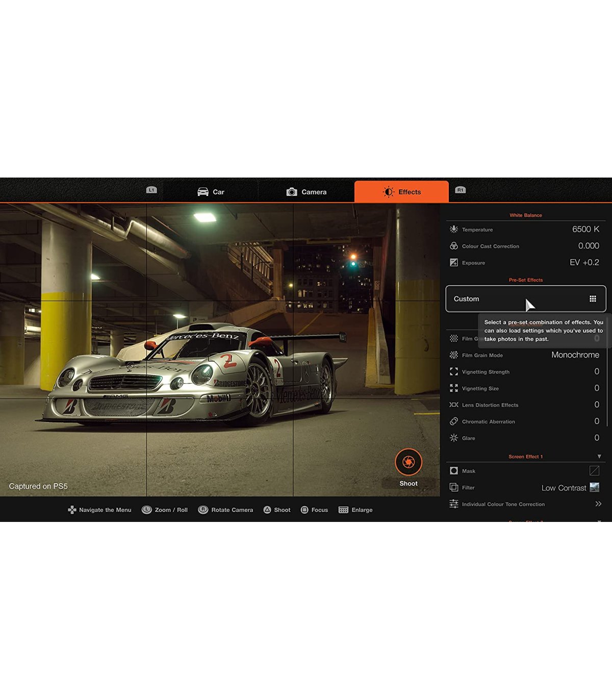Click the Chromatic Aberration value 0
The image size is (612, 700).
pos(597,421)
